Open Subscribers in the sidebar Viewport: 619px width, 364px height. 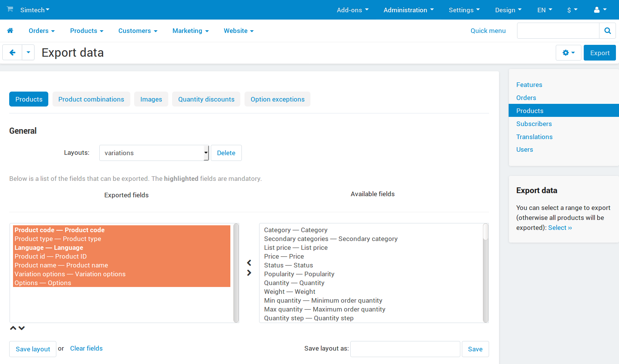tap(534, 124)
